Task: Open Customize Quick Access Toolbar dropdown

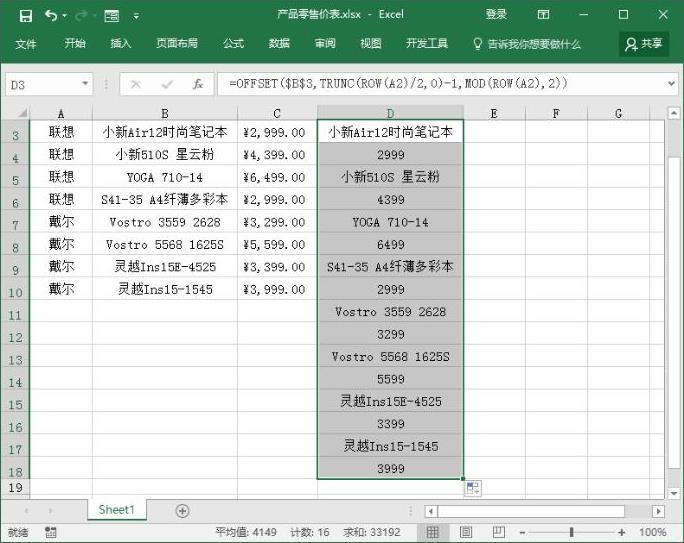Action: pyautogui.click(x=136, y=17)
